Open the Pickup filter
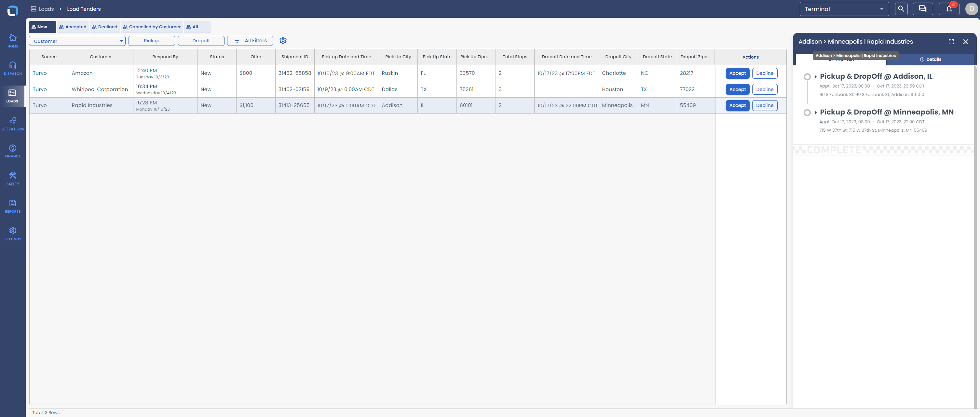This screenshot has width=980, height=417. click(151, 41)
